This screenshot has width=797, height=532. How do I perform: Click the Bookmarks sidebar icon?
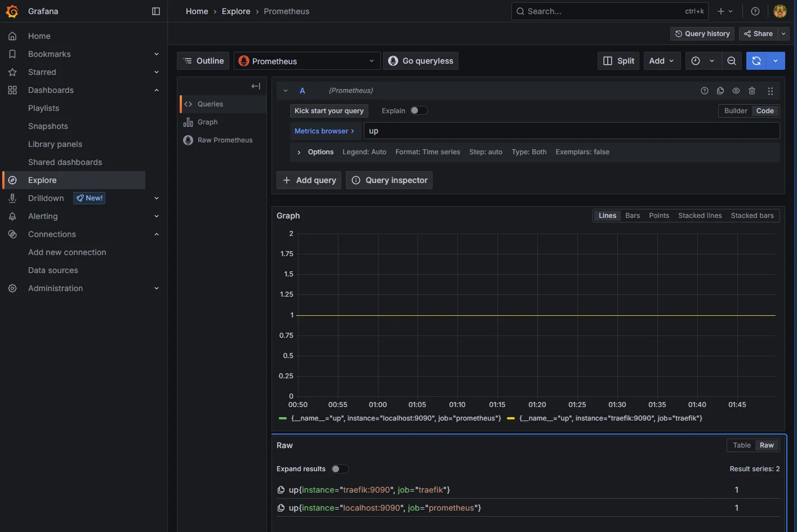[x=12, y=54]
